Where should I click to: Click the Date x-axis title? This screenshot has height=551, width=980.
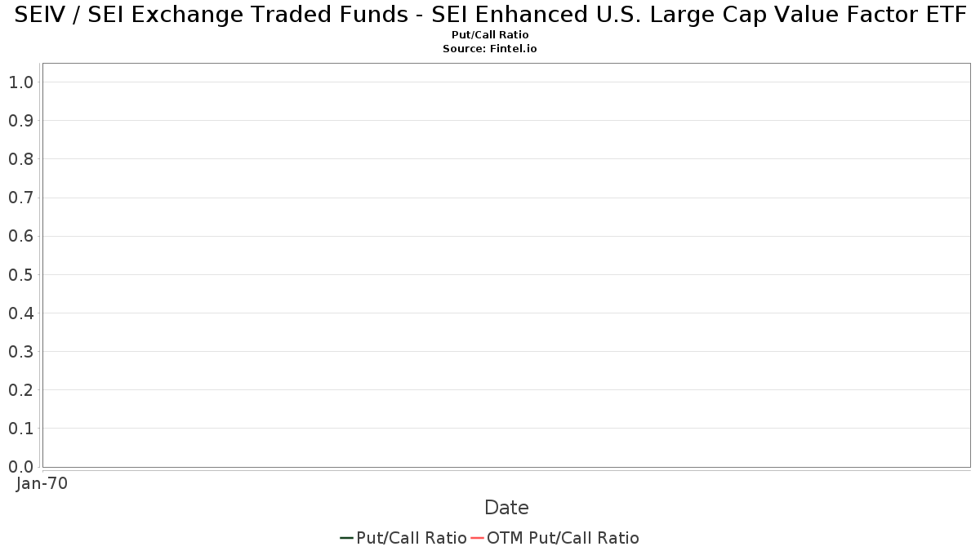click(506, 508)
